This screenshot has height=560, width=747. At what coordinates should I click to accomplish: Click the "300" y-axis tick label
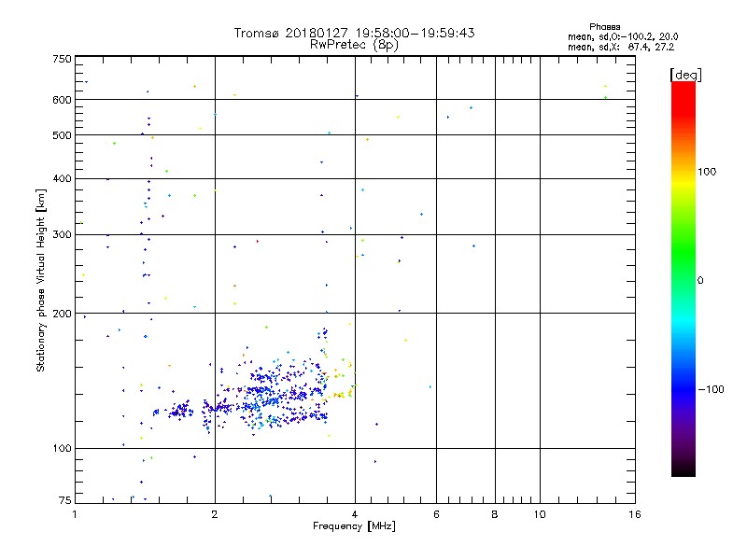[62, 235]
